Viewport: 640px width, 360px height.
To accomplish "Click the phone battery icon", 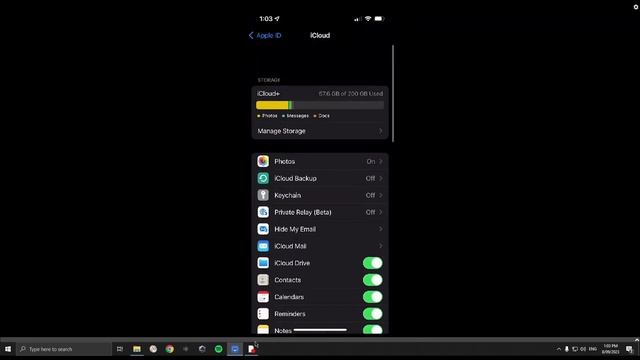I will click(x=379, y=19).
